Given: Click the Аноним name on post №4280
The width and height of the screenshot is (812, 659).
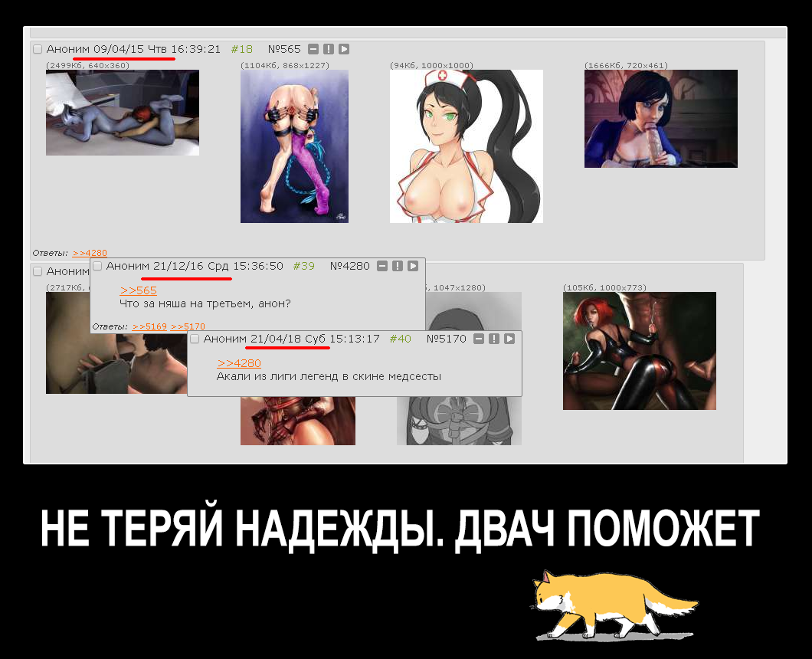Looking at the screenshot, I should [x=127, y=267].
